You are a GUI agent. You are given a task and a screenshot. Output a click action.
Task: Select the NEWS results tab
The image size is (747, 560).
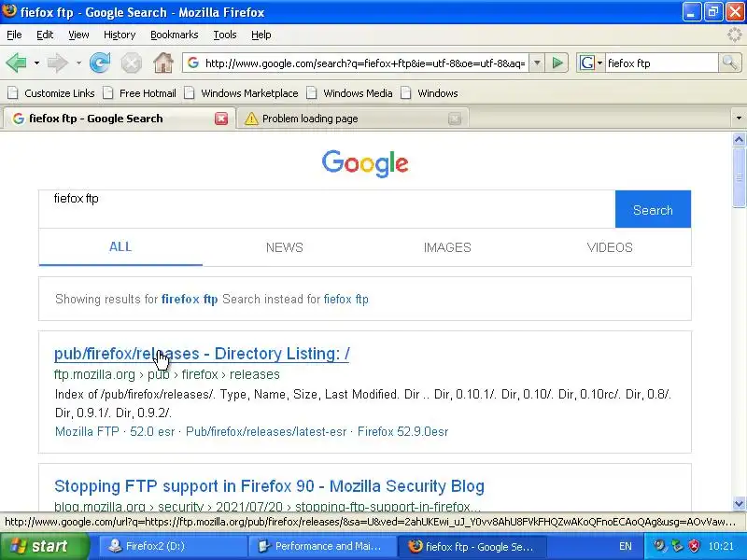point(285,247)
